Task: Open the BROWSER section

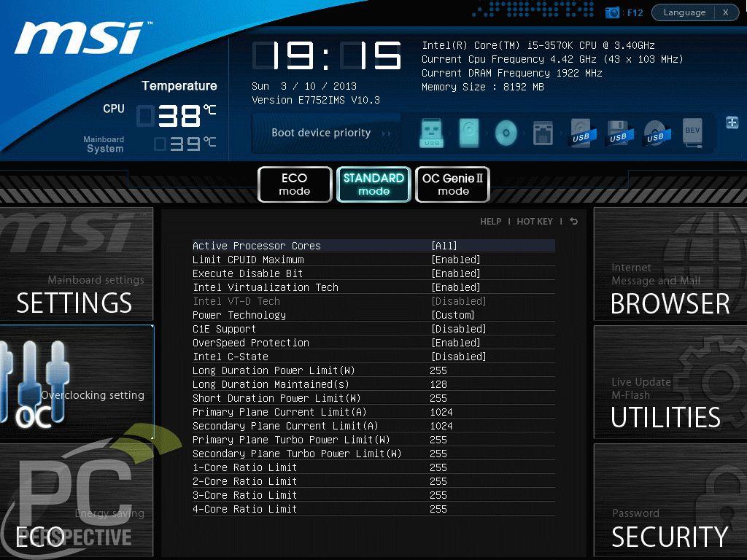Action: pos(670,264)
